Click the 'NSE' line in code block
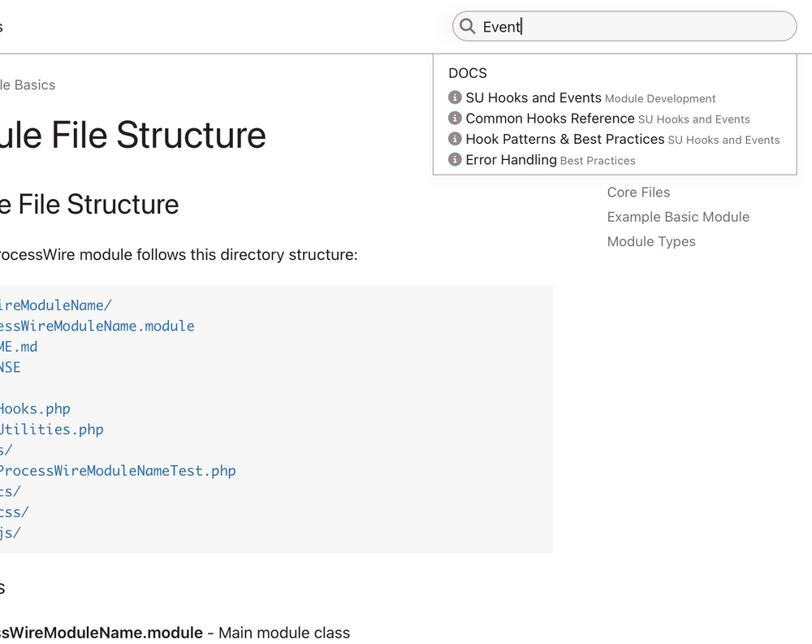Image resolution: width=812 pixels, height=644 pixels. click(x=11, y=367)
